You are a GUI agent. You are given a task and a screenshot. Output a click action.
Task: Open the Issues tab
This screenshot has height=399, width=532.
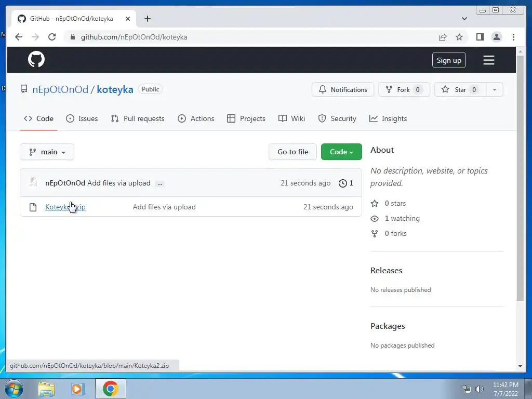82,118
